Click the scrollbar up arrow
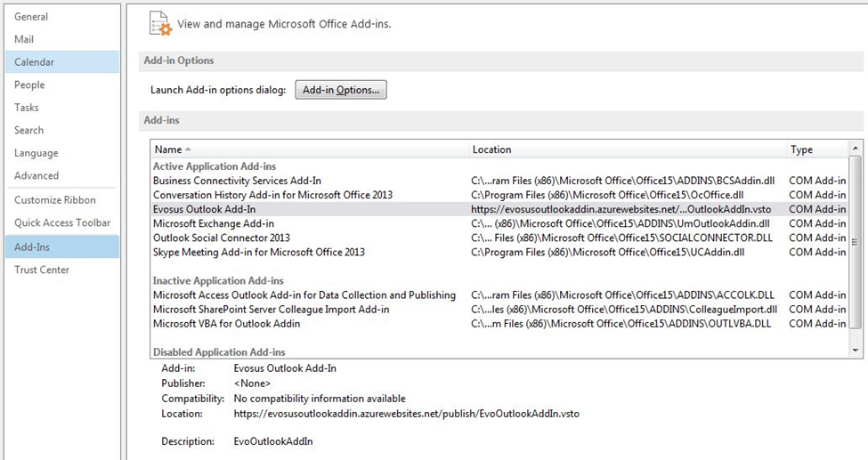868x460 pixels. point(856,149)
